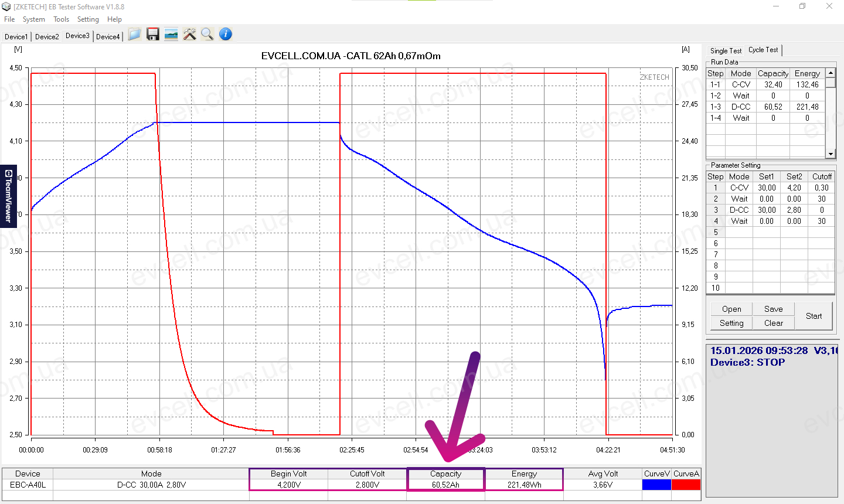Click the application icon in title bar

pyautogui.click(x=6, y=6)
